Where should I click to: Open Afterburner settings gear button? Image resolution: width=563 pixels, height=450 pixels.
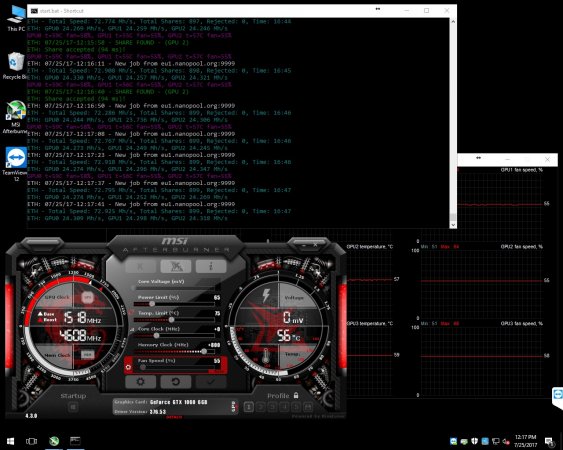pos(140,381)
